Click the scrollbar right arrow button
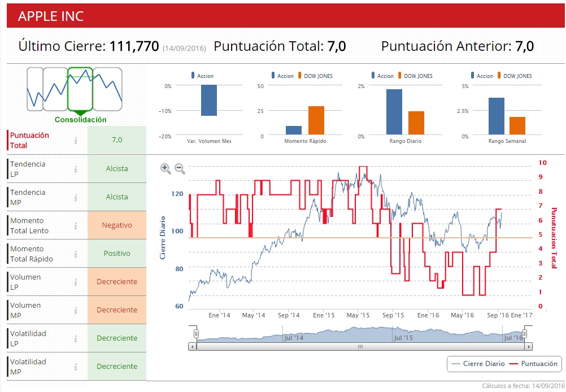 pos(529,346)
